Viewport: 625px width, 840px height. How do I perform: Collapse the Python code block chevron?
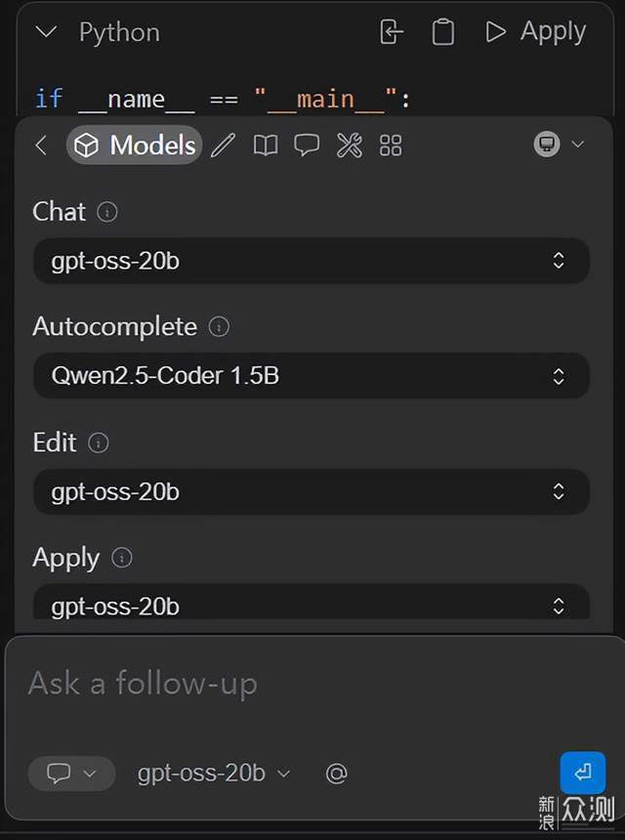[46, 32]
